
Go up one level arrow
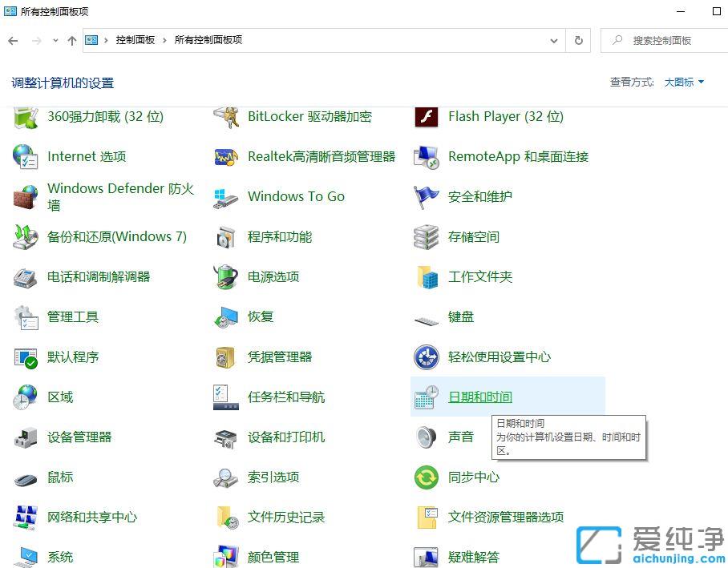[x=72, y=41]
